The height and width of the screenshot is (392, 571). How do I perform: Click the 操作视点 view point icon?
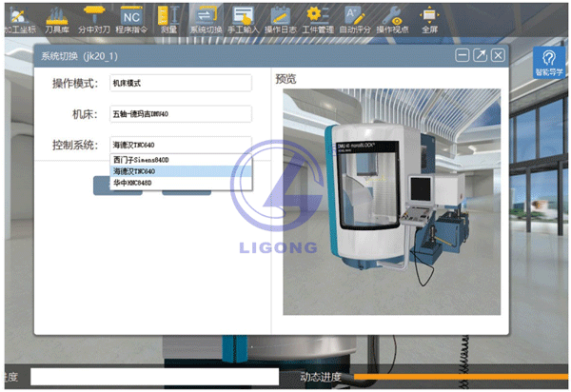pos(391,17)
